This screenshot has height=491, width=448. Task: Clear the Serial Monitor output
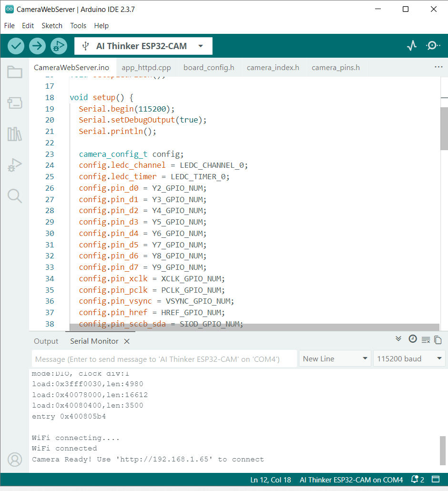pos(426,340)
